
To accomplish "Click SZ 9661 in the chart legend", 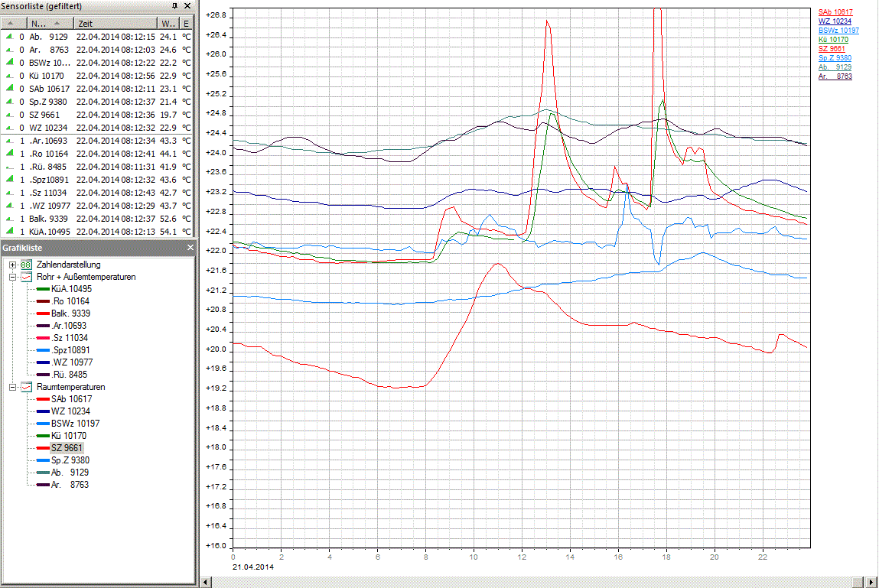I will pos(832,49).
